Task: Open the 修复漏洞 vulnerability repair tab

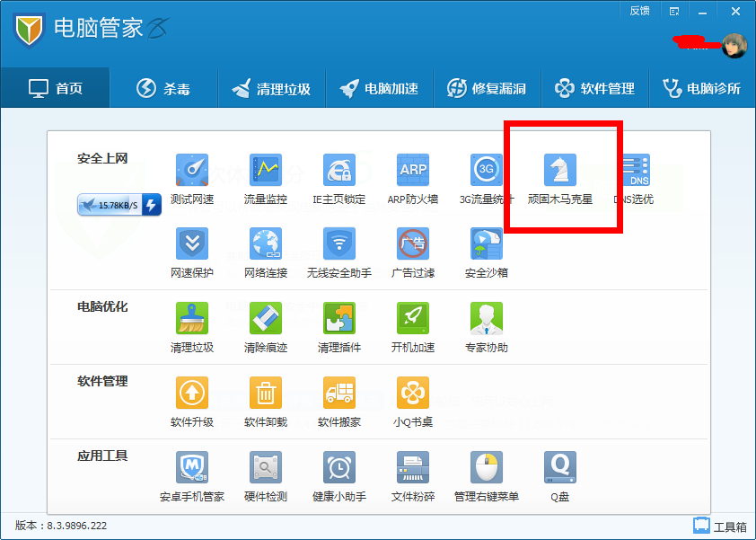Action: tap(487, 88)
